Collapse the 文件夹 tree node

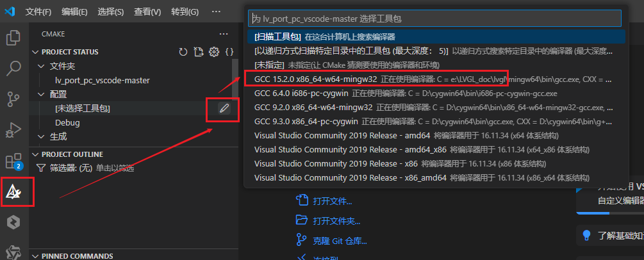pyautogui.click(x=40, y=66)
